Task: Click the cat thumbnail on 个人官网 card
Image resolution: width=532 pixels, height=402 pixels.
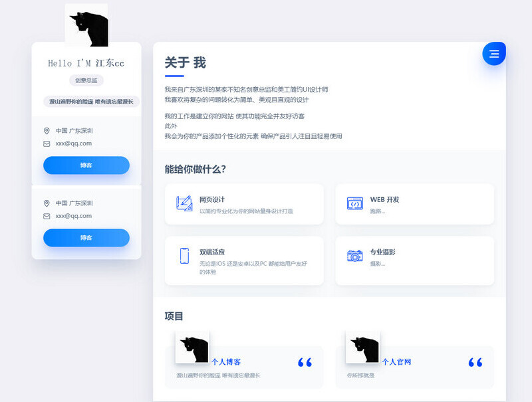Action: pos(362,348)
